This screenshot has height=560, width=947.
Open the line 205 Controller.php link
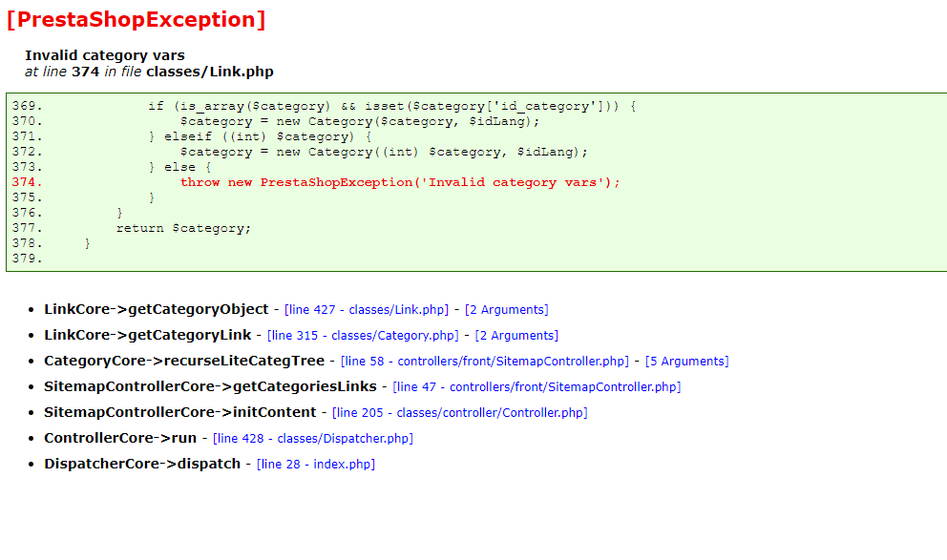click(x=459, y=413)
